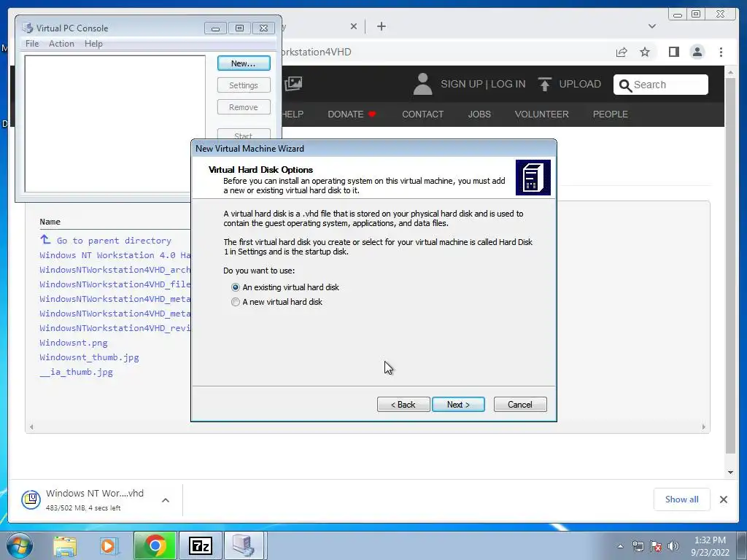The width and height of the screenshot is (747, 560).
Task: Click file list horizontal scroll left arrow
Action: click(31, 427)
